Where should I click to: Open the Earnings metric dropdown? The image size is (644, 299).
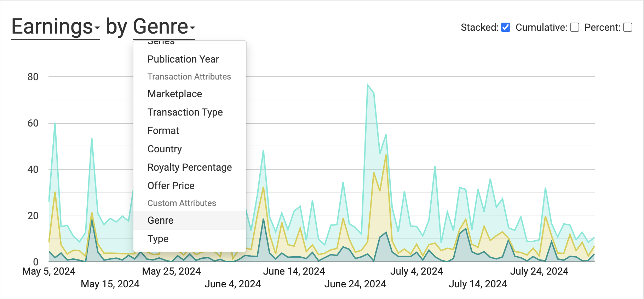pos(56,27)
